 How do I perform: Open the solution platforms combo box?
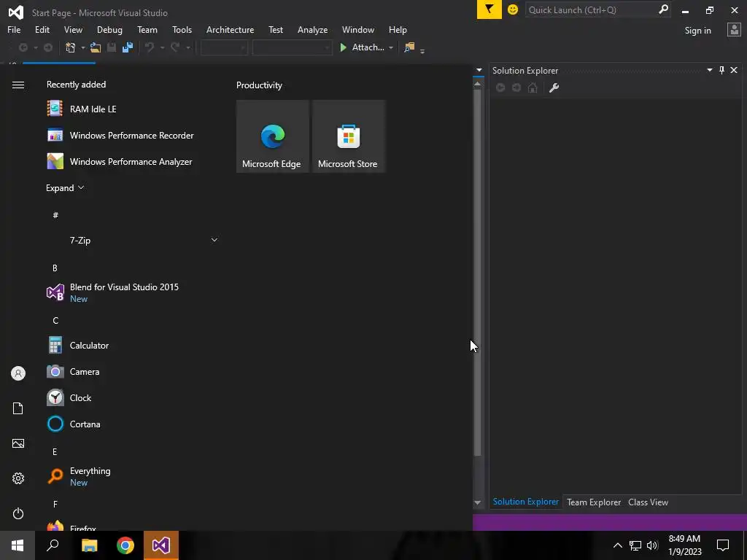pos(292,47)
